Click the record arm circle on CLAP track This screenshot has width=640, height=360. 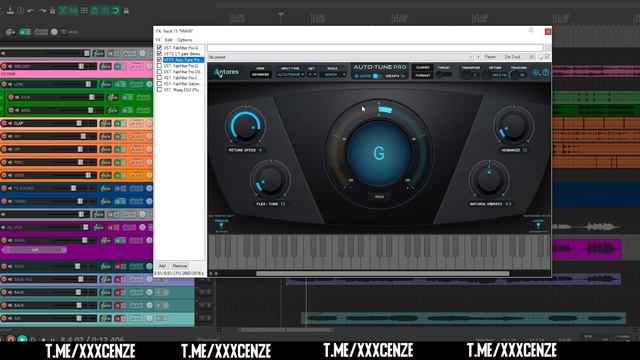[x=4, y=123]
